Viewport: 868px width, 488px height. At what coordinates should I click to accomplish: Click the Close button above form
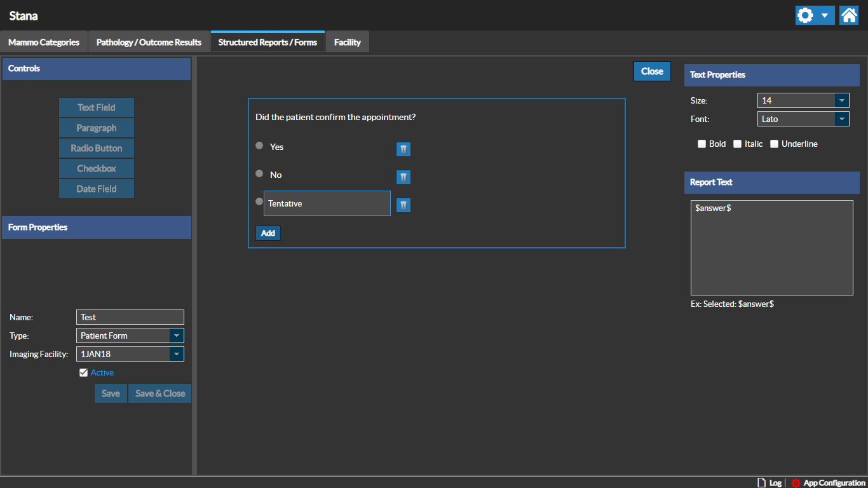[x=652, y=71]
